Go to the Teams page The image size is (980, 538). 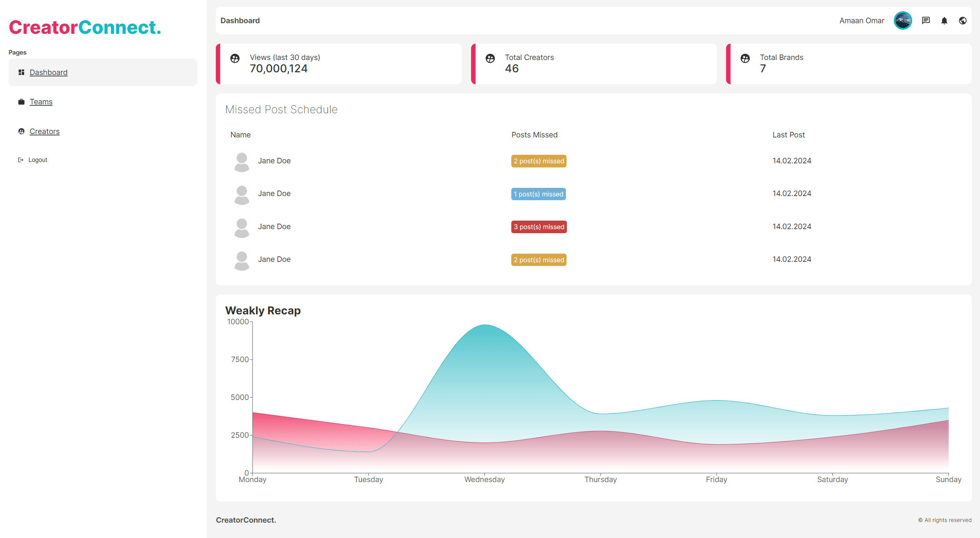pos(41,102)
